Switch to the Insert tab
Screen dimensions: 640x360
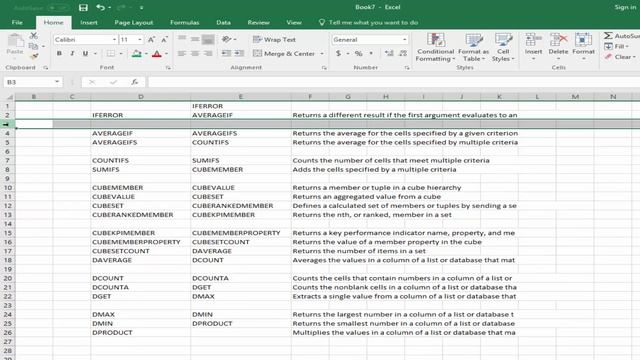(89, 22)
